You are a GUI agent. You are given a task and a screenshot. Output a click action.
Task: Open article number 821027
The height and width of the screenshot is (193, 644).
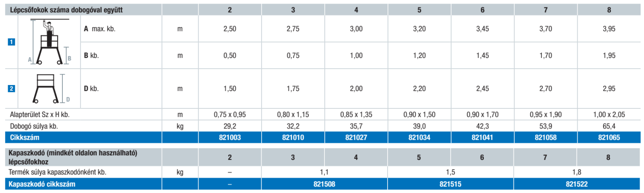tap(356, 137)
